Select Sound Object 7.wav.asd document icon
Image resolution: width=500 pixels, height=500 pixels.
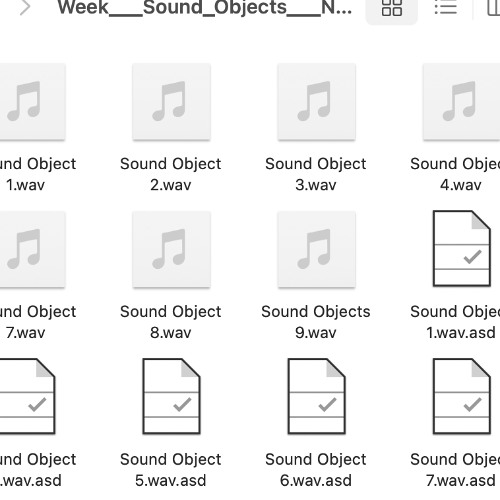tap(462, 396)
